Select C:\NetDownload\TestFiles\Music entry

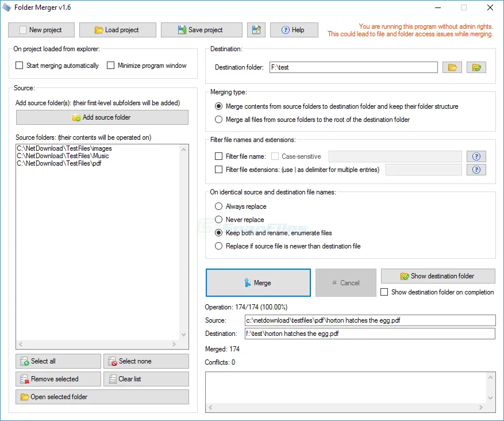tap(63, 156)
